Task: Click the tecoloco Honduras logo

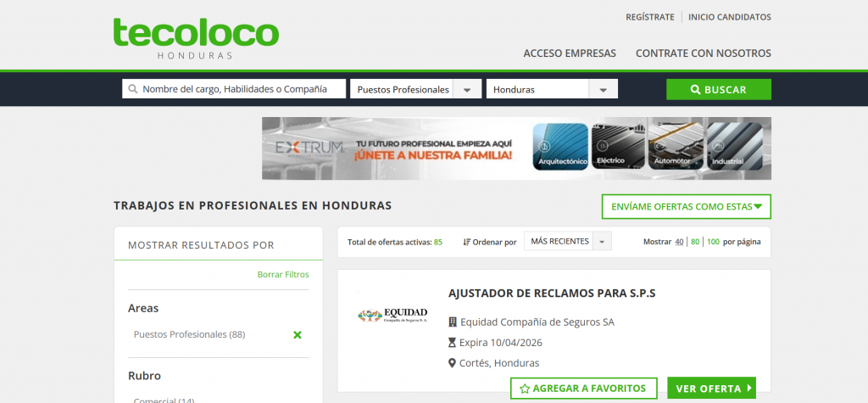Action: pyautogui.click(x=196, y=36)
